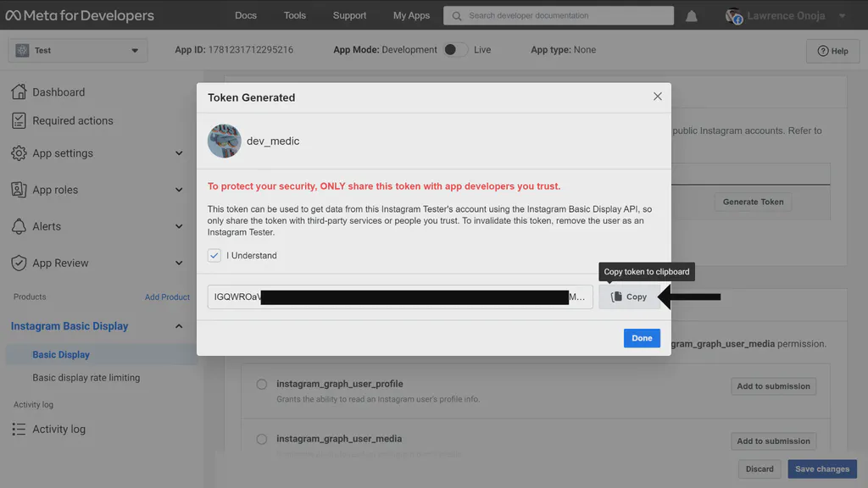Check the I Understand checkbox
This screenshot has height=488, width=868.
click(x=214, y=255)
